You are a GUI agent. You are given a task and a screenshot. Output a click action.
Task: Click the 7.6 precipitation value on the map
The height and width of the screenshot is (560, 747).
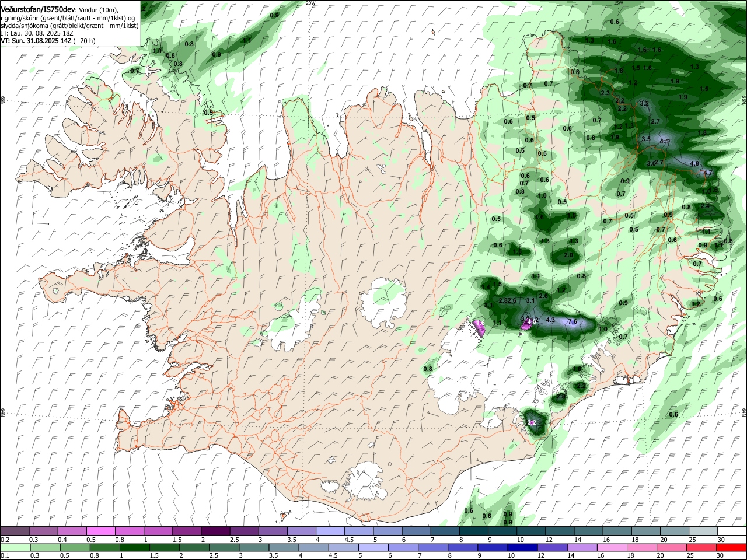573,321
